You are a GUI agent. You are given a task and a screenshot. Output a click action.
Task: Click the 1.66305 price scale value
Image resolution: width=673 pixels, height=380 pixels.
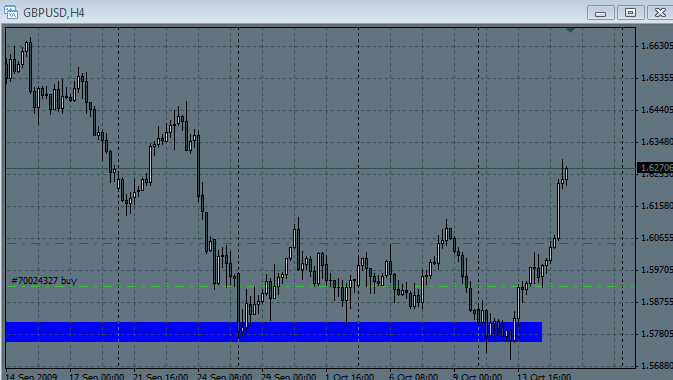point(656,46)
